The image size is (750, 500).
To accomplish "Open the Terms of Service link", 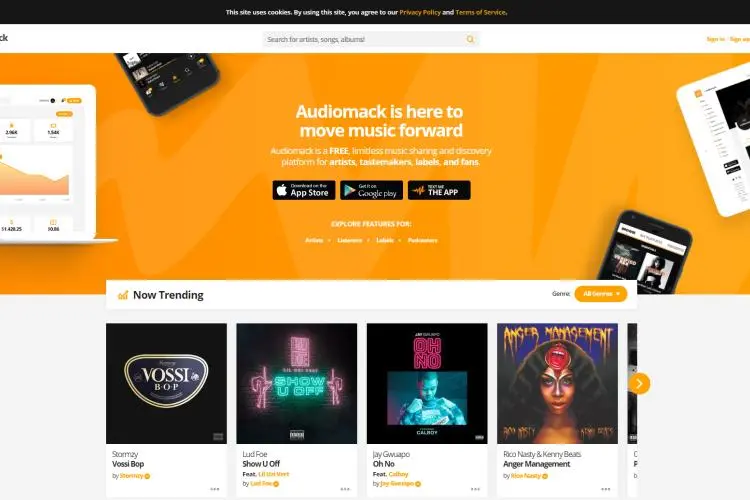I will (x=480, y=12).
